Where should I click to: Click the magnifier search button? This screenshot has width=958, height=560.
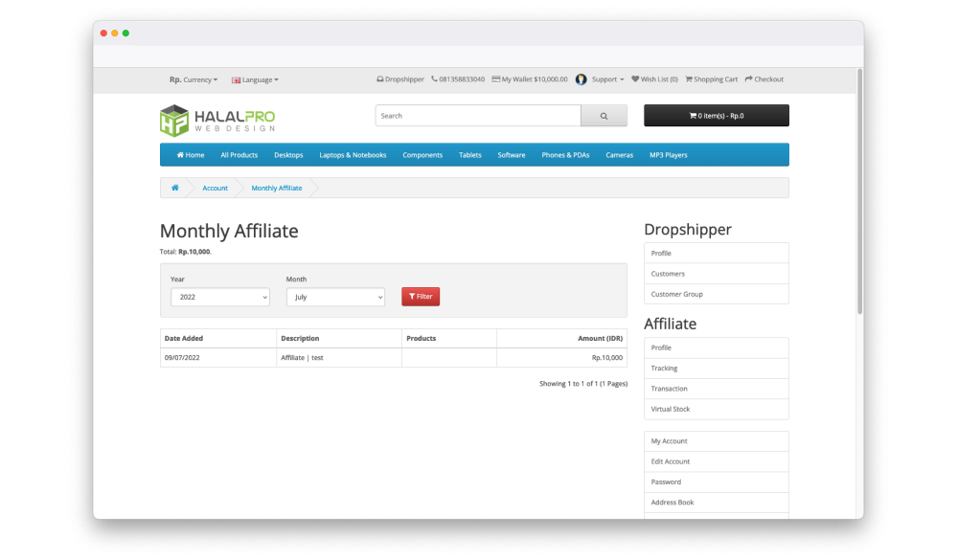604,116
